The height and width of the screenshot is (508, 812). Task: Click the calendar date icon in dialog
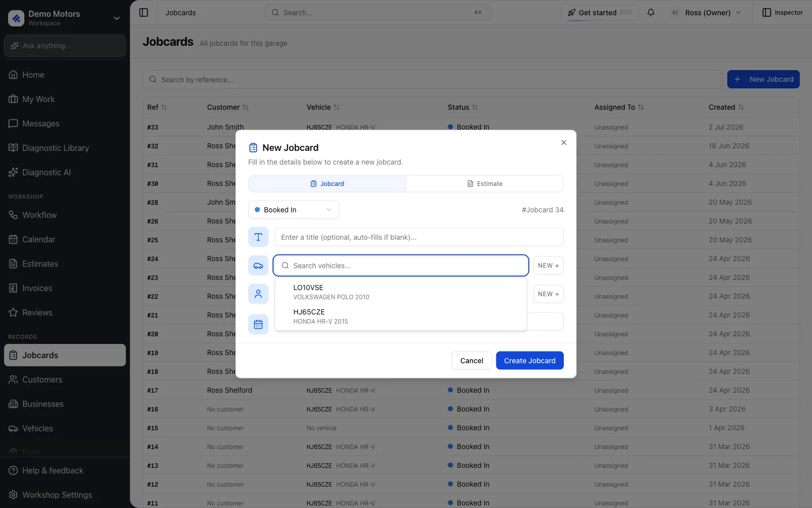click(258, 325)
